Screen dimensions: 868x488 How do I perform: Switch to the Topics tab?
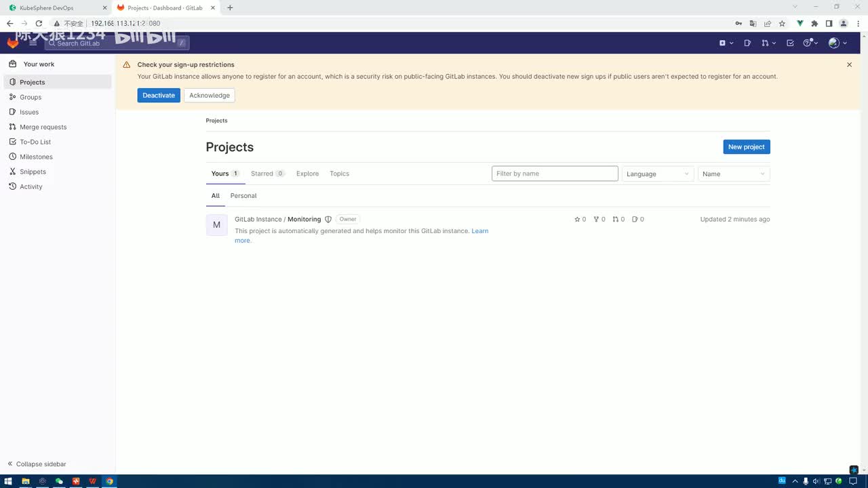click(339, 174)
